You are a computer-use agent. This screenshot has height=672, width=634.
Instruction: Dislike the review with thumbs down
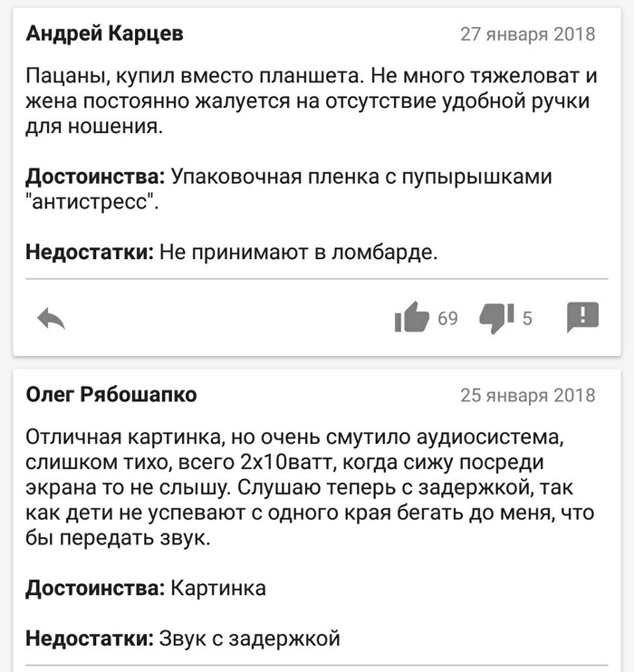pyautogui.click(x=495, y=317)
